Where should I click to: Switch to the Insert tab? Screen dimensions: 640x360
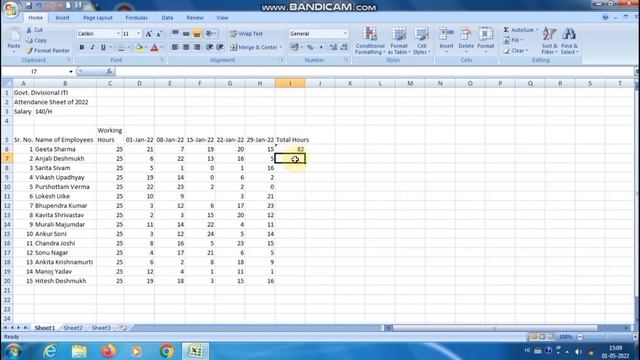62,18
